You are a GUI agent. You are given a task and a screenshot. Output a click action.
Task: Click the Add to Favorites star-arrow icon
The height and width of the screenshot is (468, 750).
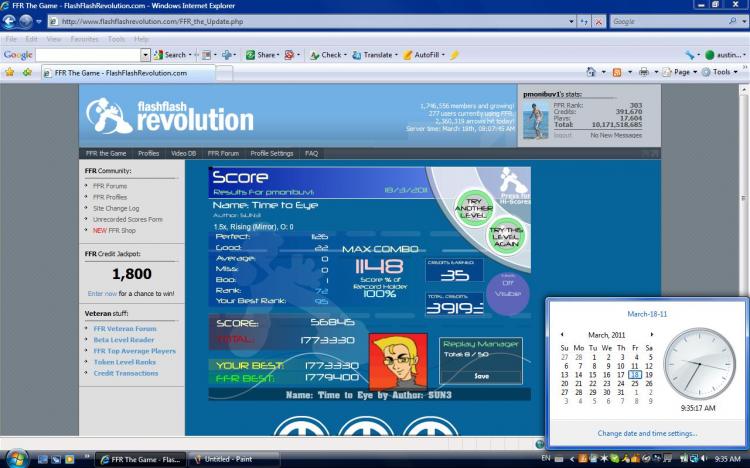coord(27,72)
